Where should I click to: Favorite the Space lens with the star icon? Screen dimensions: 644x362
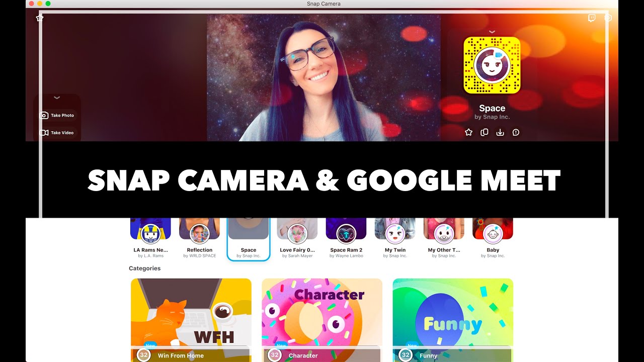[x=468, y=132]
